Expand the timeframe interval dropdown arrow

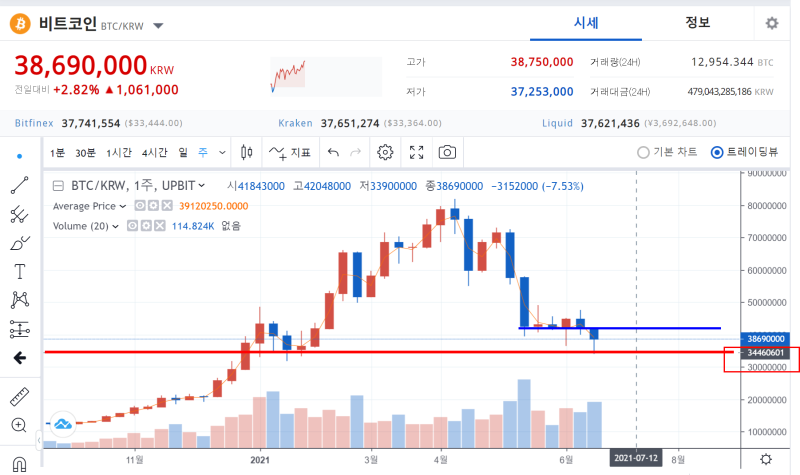[x=222, y=153]
